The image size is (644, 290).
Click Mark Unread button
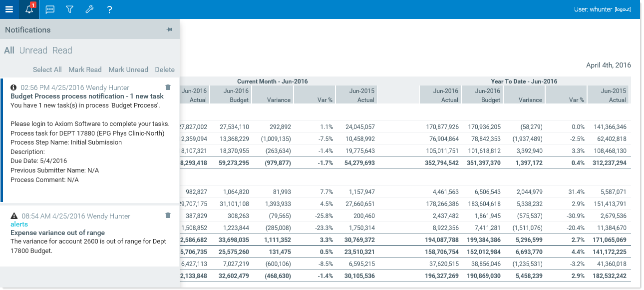point(128,69)
